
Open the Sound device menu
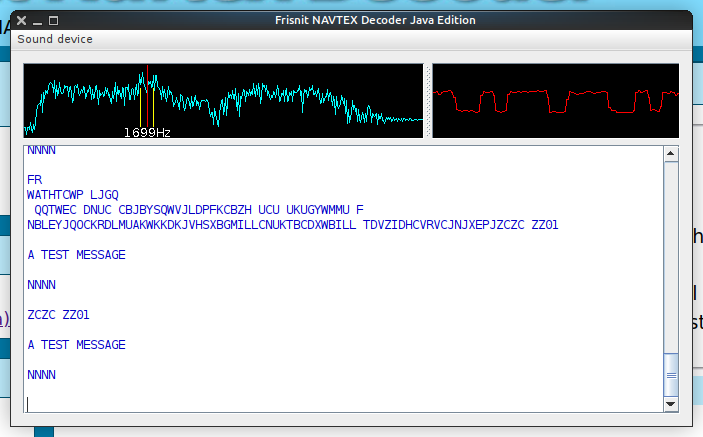coord(55,39)
